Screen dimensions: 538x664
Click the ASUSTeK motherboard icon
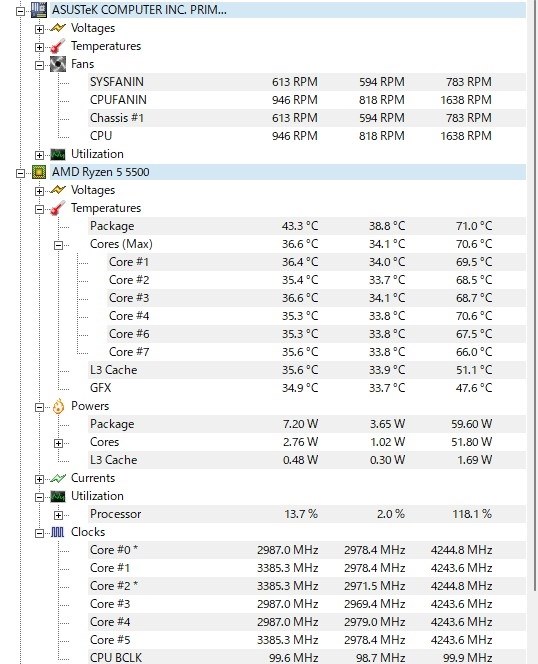point(39,10)
